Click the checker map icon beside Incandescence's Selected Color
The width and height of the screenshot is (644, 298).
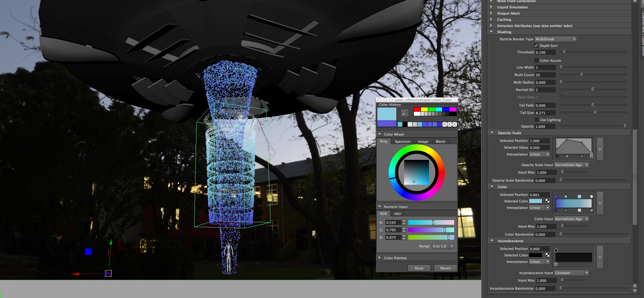tap(547, 255)
